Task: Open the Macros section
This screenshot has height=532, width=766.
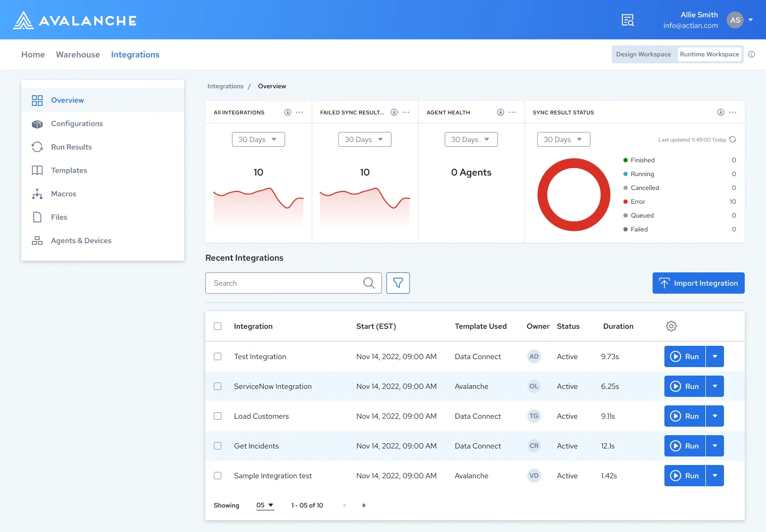Action: tap(63, 194)
